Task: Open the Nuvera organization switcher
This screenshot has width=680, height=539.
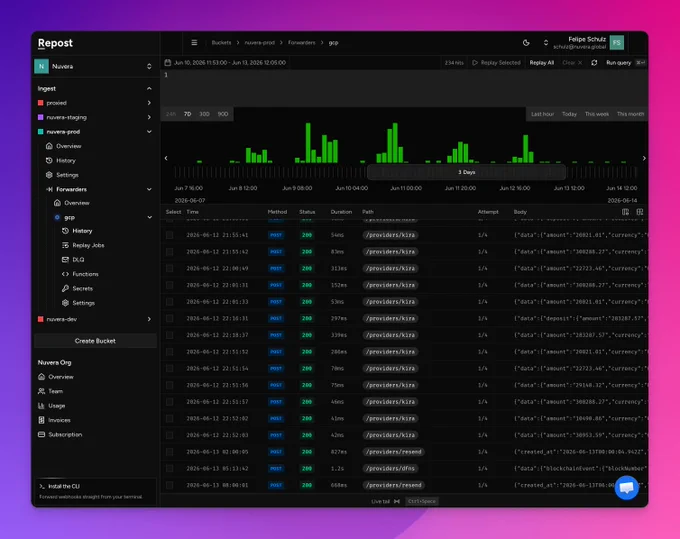Action: 95,66
